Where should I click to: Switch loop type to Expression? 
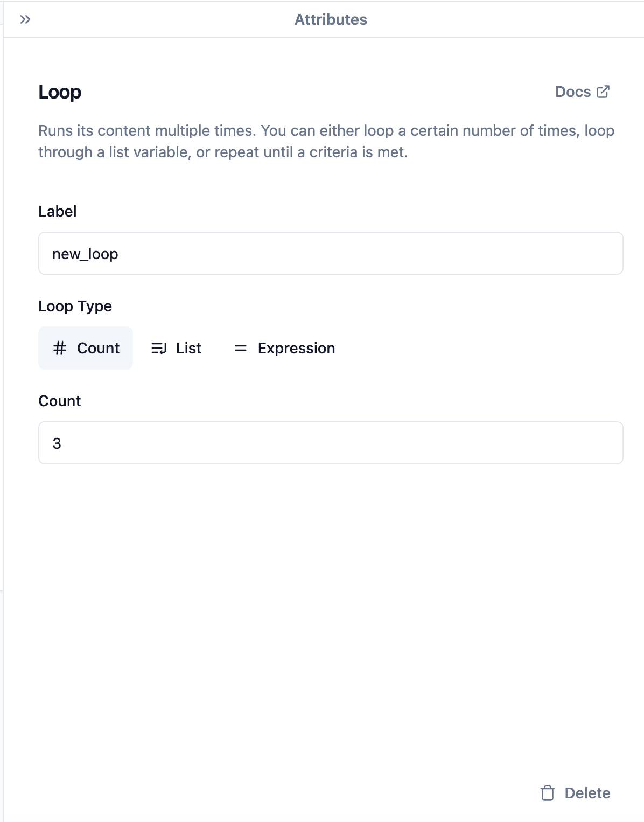click(284, 348)
